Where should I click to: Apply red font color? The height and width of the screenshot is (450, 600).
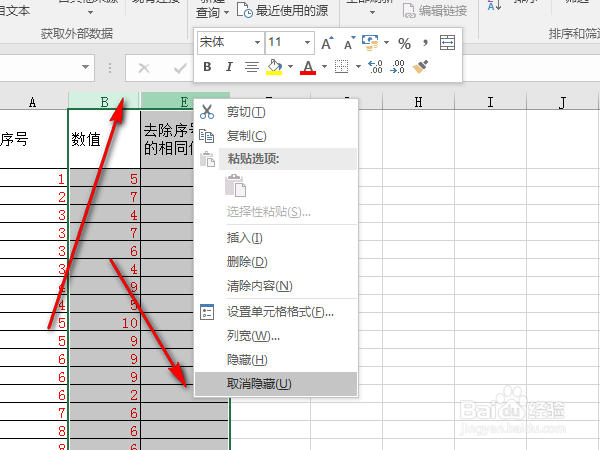(x=308, y=67)
